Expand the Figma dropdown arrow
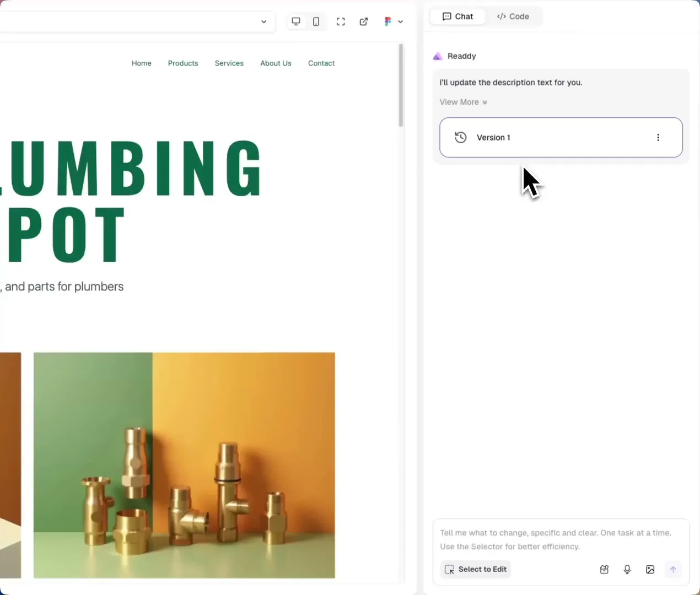The height and width of the screenshot is (595, 700). point(401,22)
